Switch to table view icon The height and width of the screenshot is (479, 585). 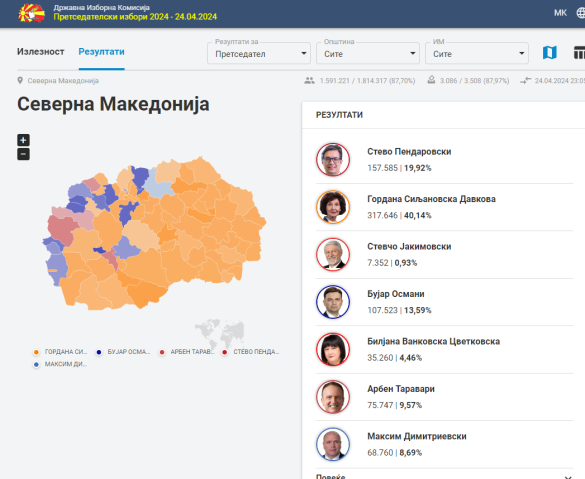579,53
